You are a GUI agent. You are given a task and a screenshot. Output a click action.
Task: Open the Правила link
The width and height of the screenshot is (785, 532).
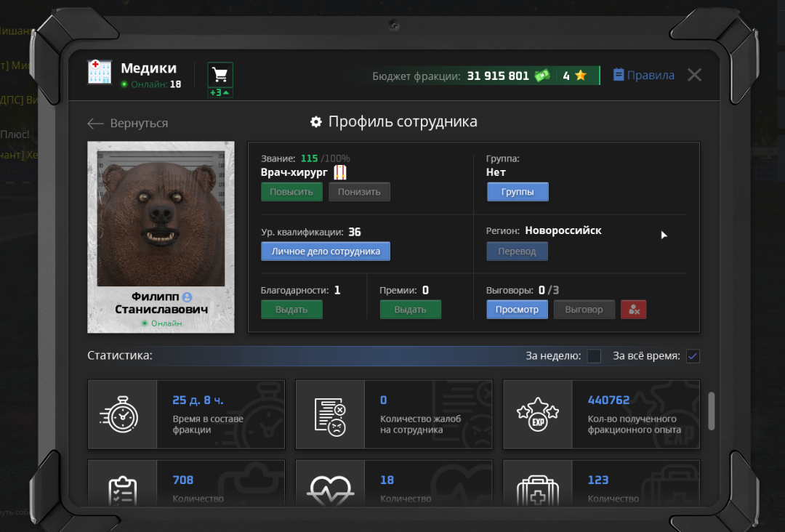click(x=651, y=75)
